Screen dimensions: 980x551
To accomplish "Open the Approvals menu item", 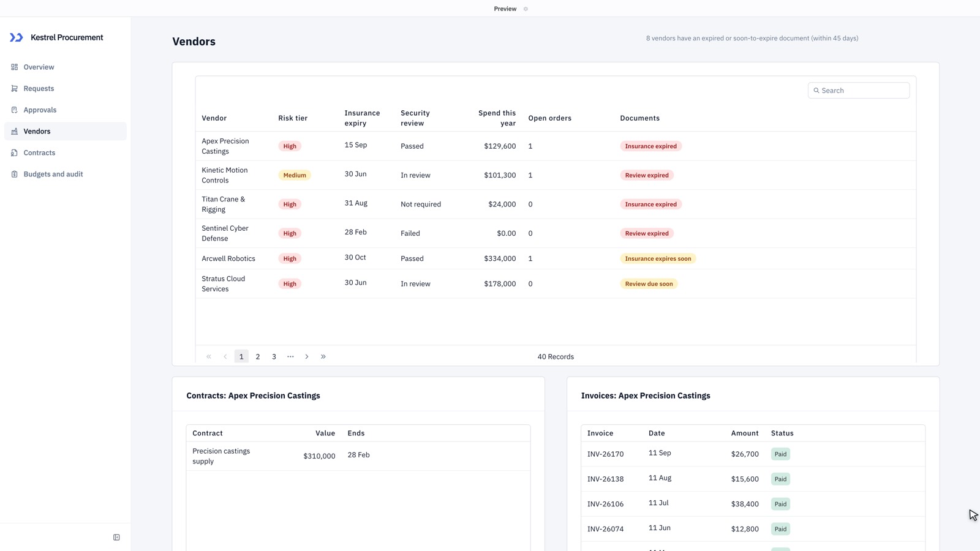I will 66,110.
